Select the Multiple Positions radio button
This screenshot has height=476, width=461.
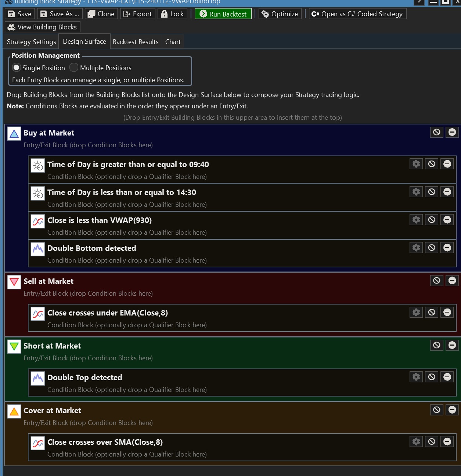(74, 68)
